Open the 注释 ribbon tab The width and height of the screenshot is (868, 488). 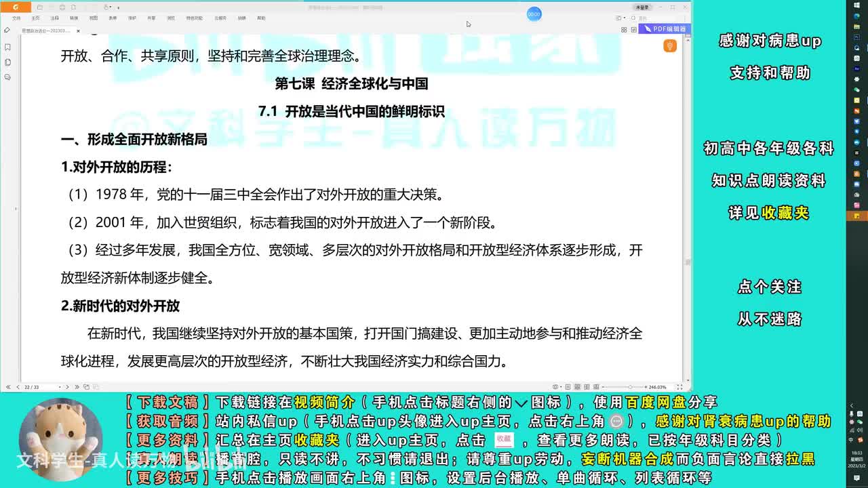54,18
